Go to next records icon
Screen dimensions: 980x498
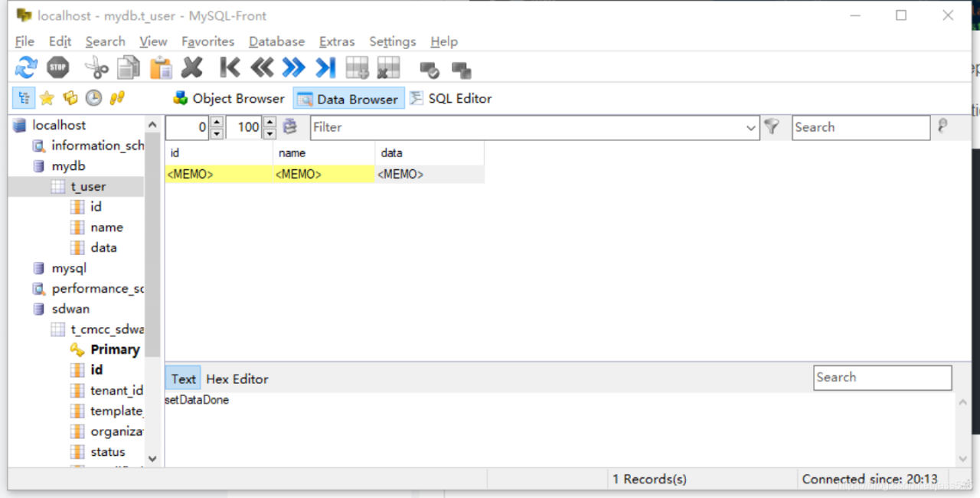pos(293,68)
